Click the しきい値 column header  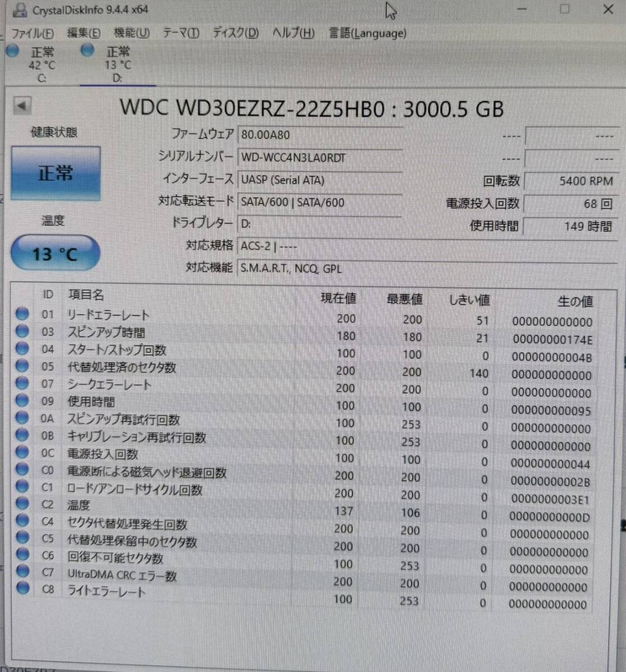click(470, 300)
